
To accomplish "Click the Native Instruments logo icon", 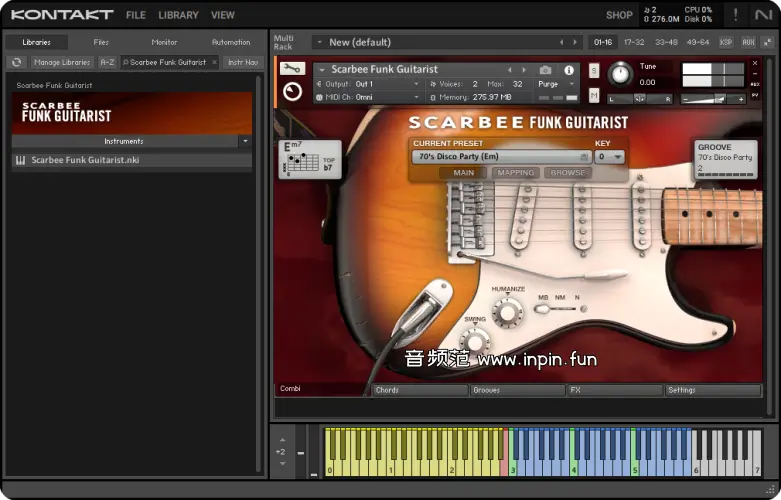I will (x=762, y=15).
